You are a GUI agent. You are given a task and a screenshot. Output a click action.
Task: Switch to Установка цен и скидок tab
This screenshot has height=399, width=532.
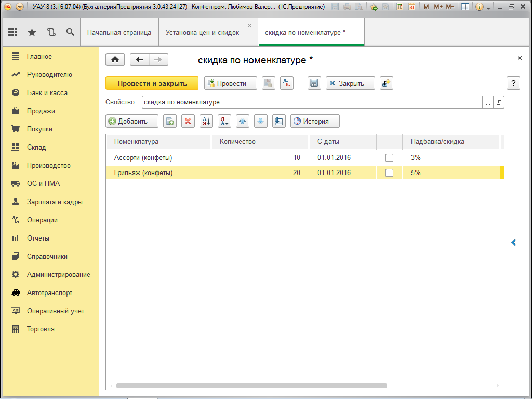(x=203, y=32)
